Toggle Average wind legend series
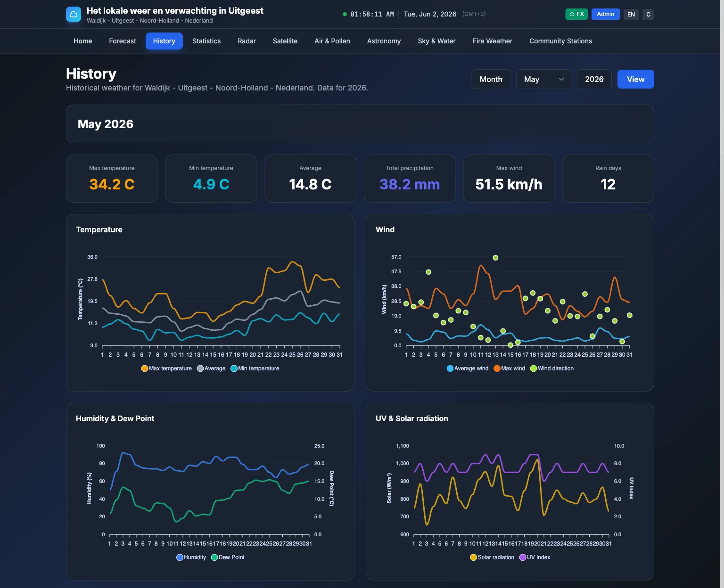Image resolution: width=724 pixels, height=588 pixels. click(x=468, y=368)
